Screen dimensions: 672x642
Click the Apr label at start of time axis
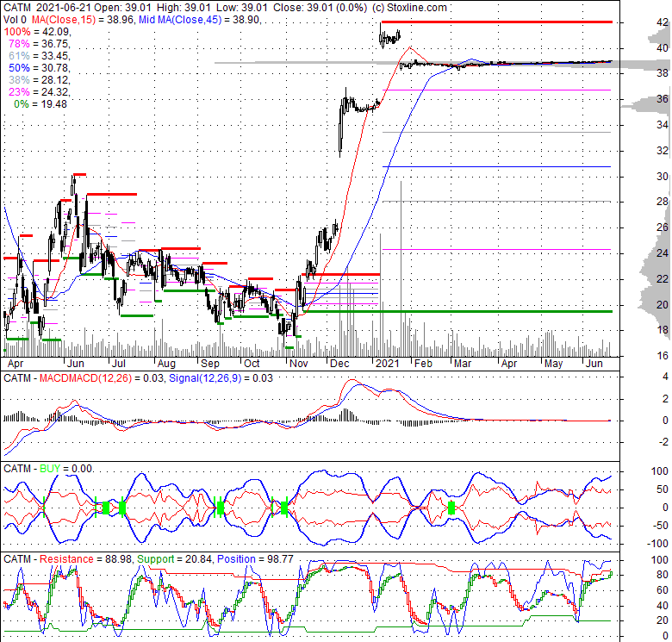tap(16, 364)
